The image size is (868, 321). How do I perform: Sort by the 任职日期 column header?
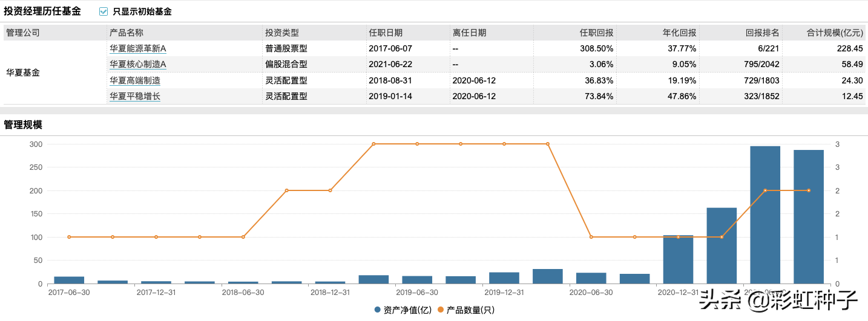tap(386, 33)
